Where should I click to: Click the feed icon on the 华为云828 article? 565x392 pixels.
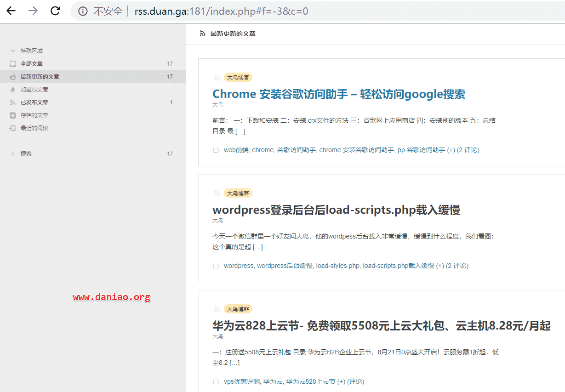click(217, 309)
